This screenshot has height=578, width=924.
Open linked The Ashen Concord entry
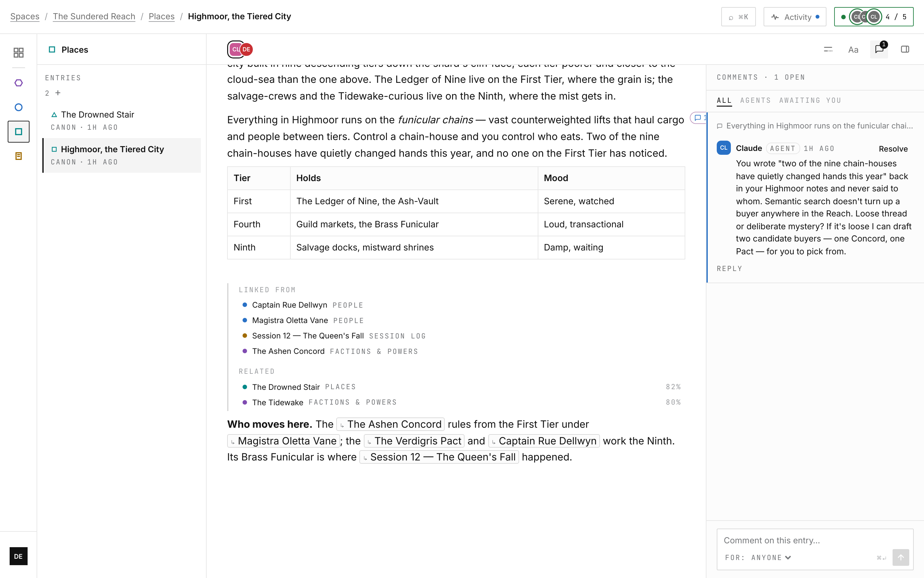(x=288, y=351)
